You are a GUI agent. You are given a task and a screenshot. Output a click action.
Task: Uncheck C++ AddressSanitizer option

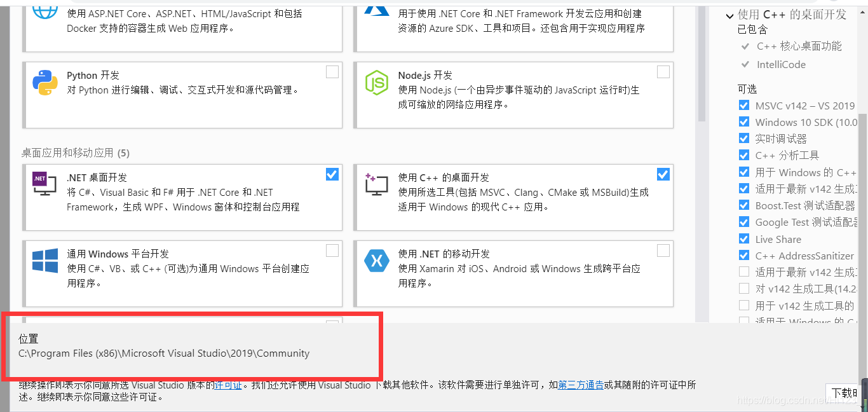744,256
